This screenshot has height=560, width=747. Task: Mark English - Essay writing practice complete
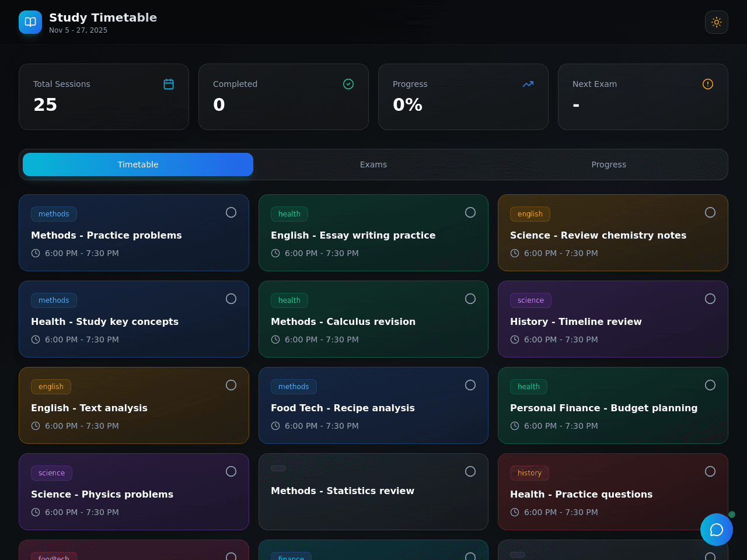coord(470,212)
